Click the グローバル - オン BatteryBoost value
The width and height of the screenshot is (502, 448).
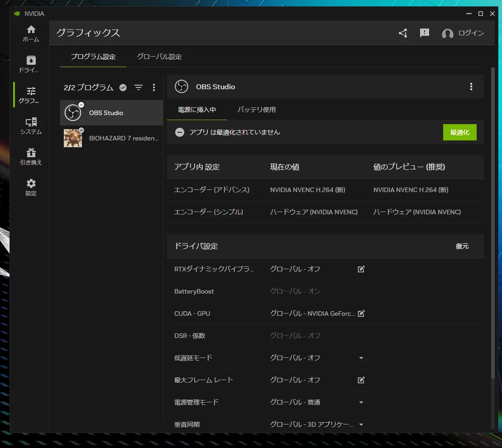(295, 291)
